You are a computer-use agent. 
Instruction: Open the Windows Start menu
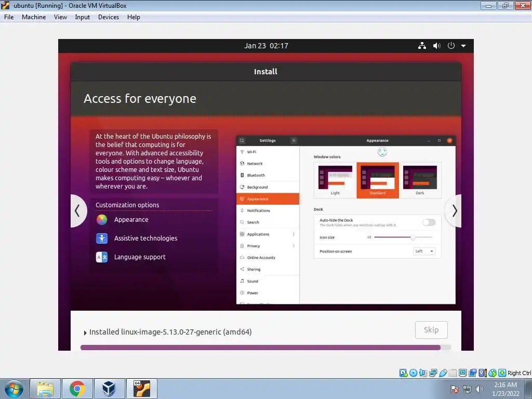[x=14, y=389]
